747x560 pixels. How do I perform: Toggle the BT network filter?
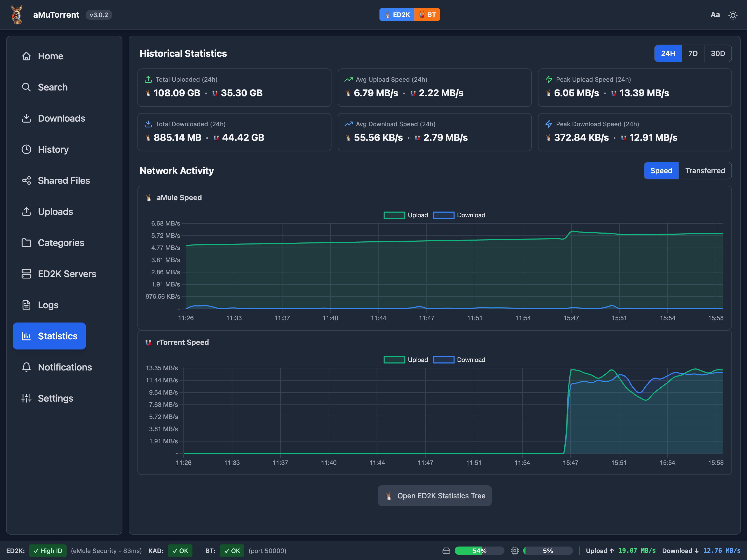pyautogui.click(x=427, y=15)
